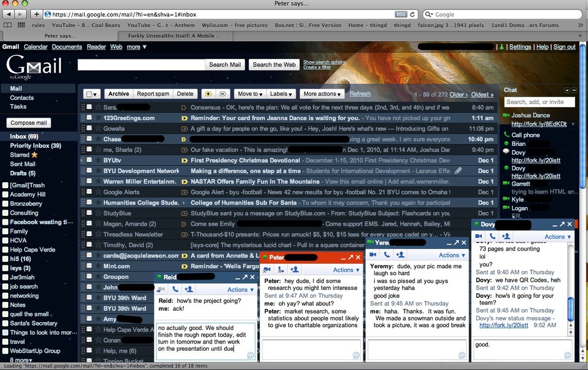Mark selected as important with plus button

point(208,94)
